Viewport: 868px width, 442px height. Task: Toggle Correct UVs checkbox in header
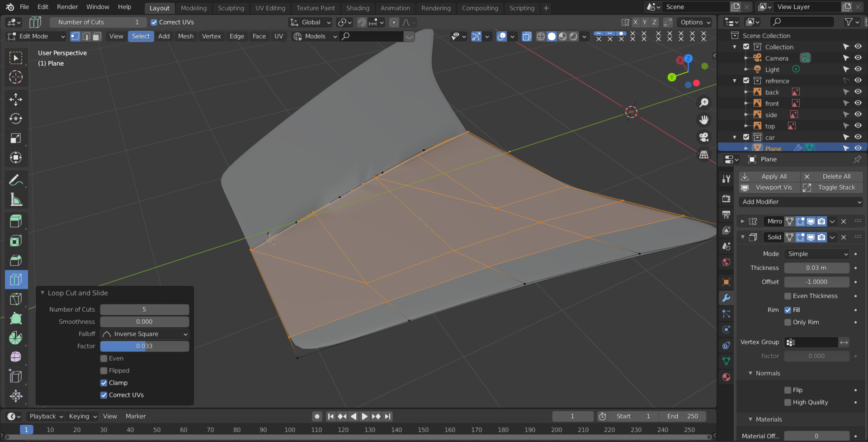(154, 22)
